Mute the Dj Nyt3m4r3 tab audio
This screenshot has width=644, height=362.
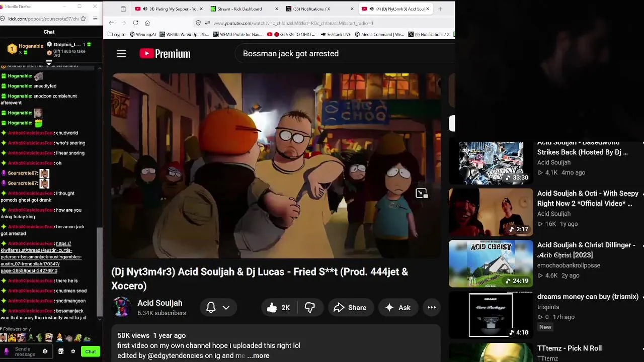(x=371, y=9)
